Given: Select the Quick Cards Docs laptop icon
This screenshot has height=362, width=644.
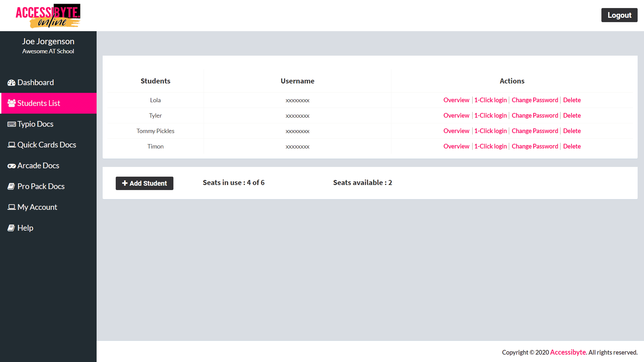Looking at the screenshot, I should (x=12, y=144).
